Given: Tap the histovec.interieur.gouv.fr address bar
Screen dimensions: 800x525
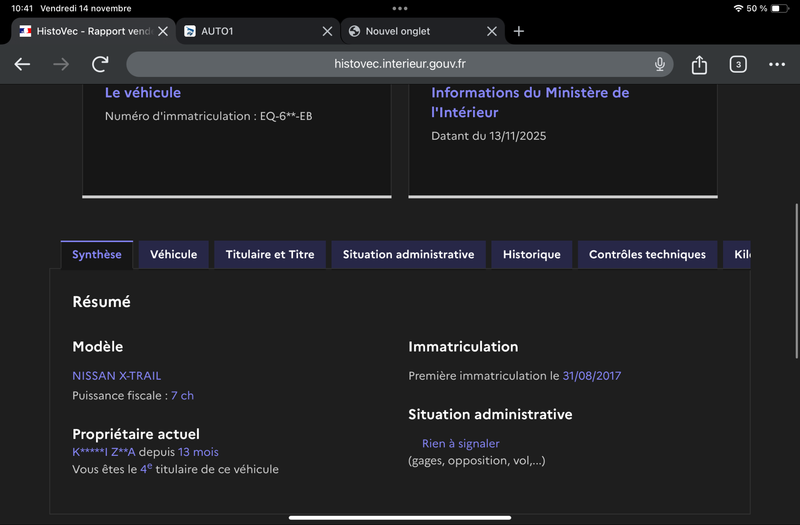Looking at the screenshot, I should [x=400, y=64].
